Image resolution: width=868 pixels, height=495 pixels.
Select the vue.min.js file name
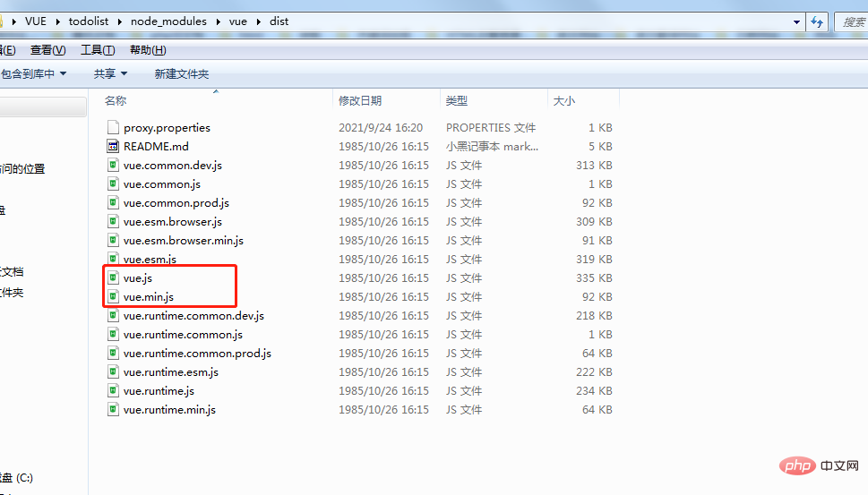tap(149, 297)
